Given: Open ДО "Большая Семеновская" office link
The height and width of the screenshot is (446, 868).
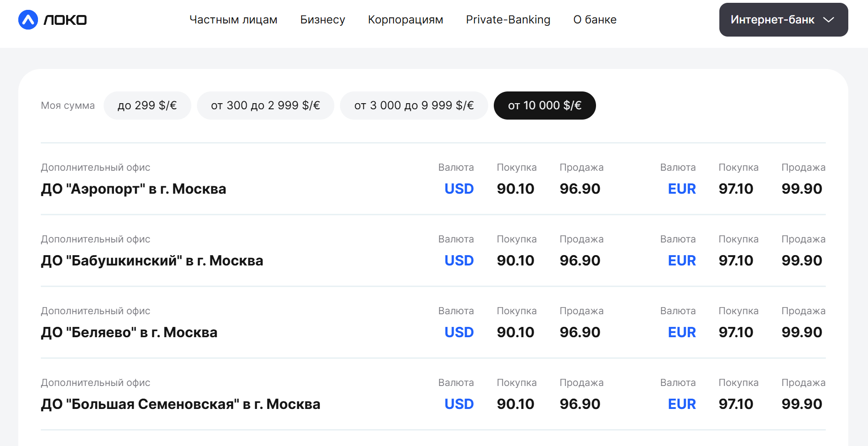Looking at the screenshot, I should point(181,404).
